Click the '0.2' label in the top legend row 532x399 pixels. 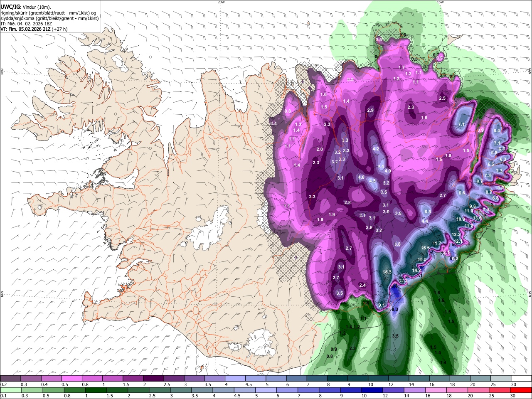[3, 384]
